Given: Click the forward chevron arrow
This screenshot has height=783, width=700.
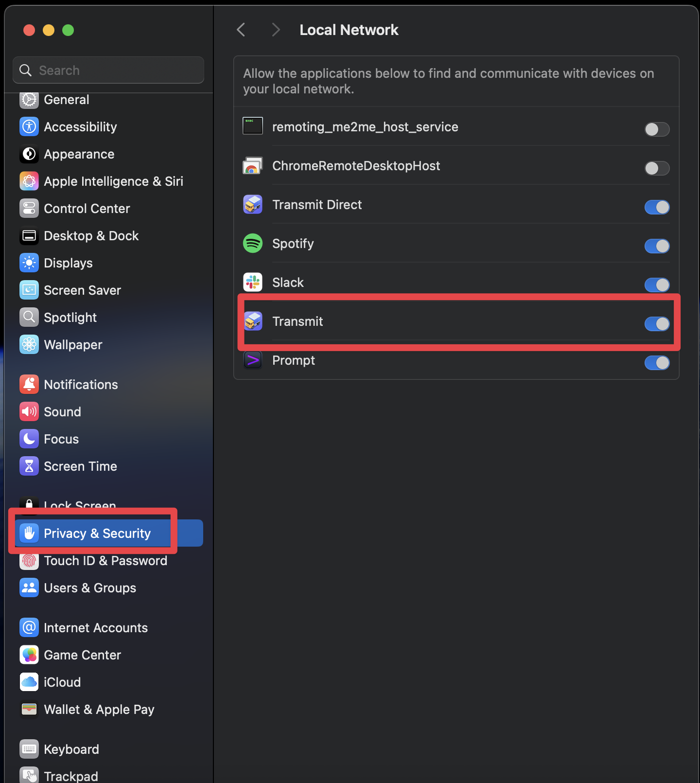Looking at the screenshot, I should point(276,30).
